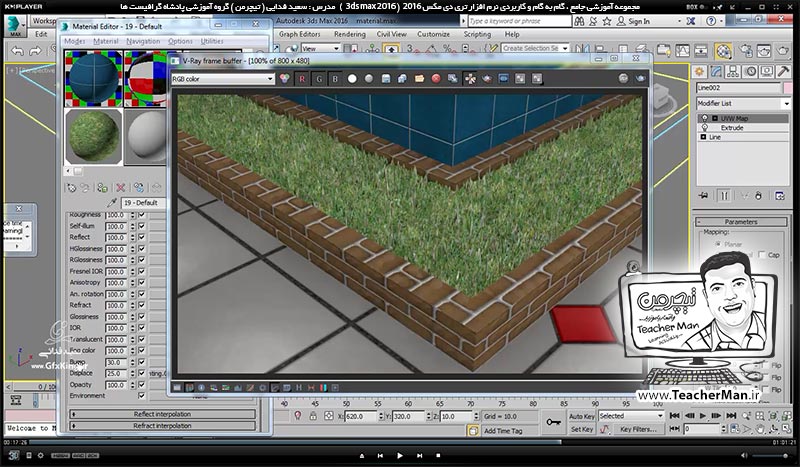Open the Selected key filter dropdown
Image resolution: width=800 pixels, height=467 pixels.
631,416
